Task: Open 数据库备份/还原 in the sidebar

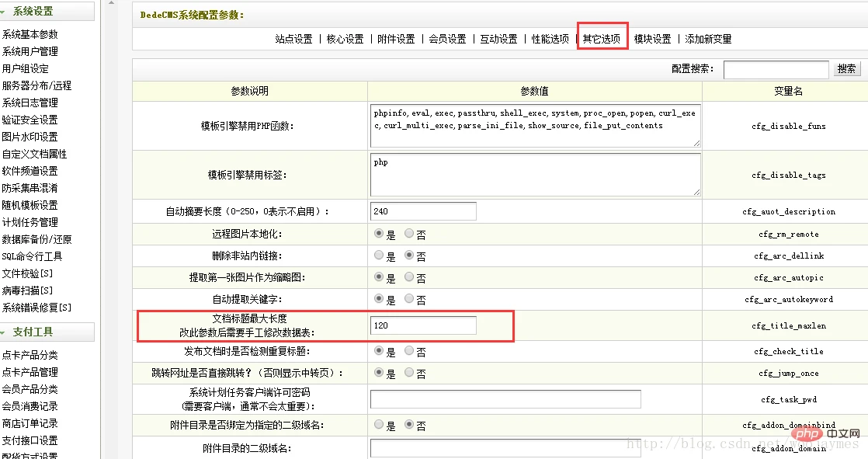Action: pyautogui.click(x=36, y=239)
